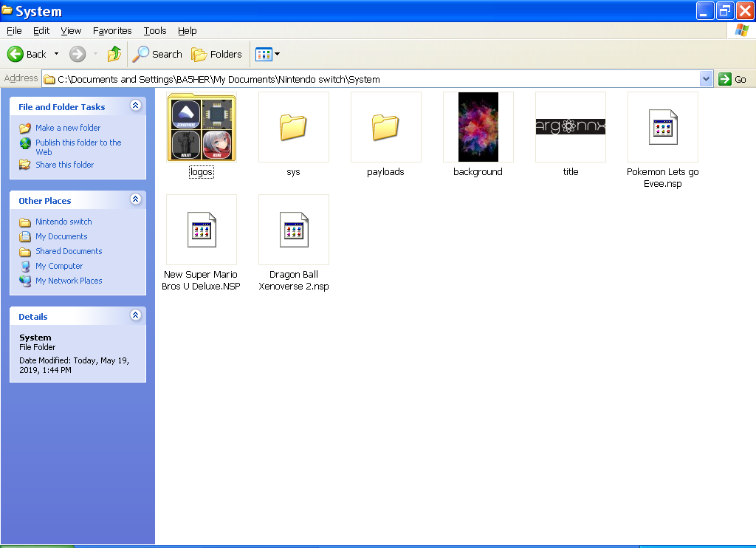Go up one folder level
The width and height of the screenshot is (756, 548).
tap(114, 54)
